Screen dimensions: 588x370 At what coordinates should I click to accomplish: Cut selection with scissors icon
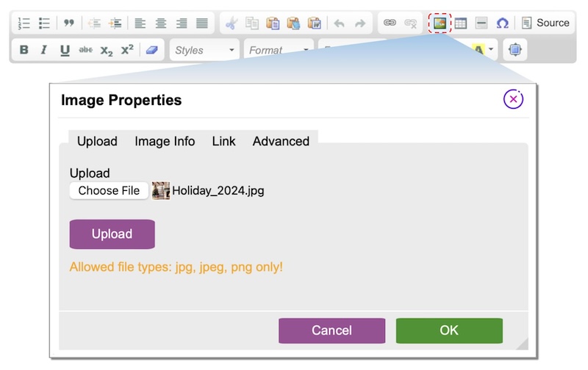(232, 23)
